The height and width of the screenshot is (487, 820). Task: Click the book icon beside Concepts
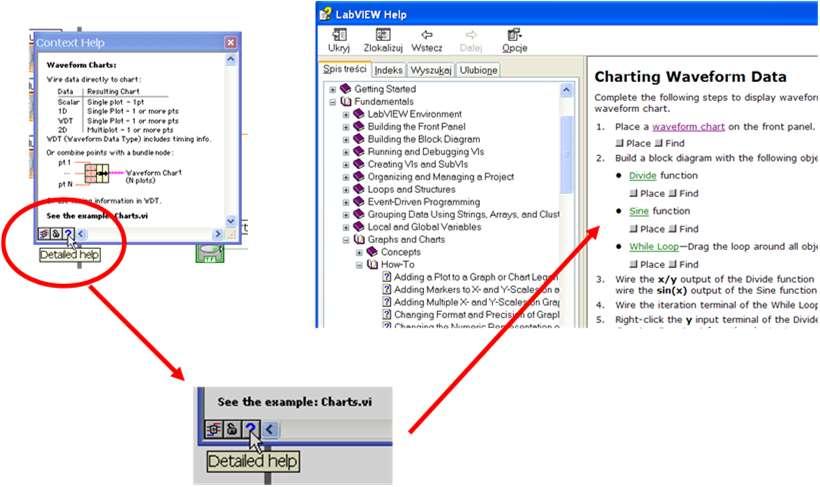pyautogui.click(x=372, y=252)
